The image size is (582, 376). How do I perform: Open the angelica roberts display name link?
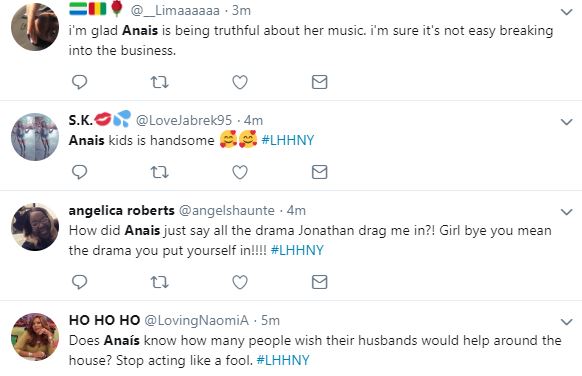[121, 210]
